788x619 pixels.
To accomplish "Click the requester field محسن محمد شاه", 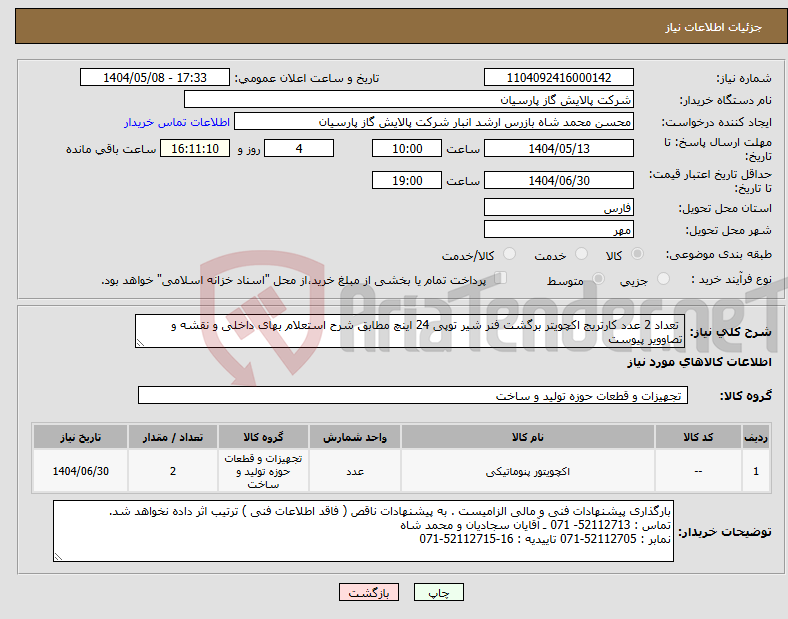I will point(434,122).
